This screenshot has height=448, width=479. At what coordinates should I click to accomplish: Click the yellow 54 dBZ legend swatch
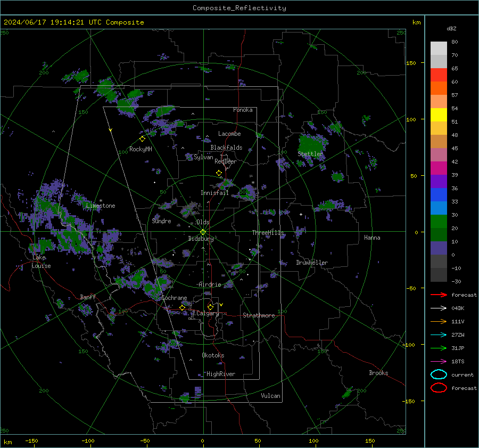tap(439, 115)
